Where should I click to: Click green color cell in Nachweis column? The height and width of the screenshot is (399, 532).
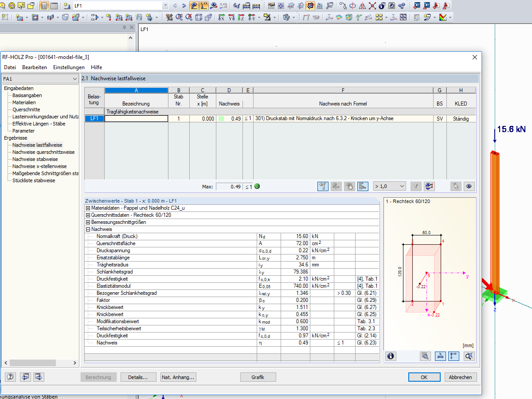222,119
